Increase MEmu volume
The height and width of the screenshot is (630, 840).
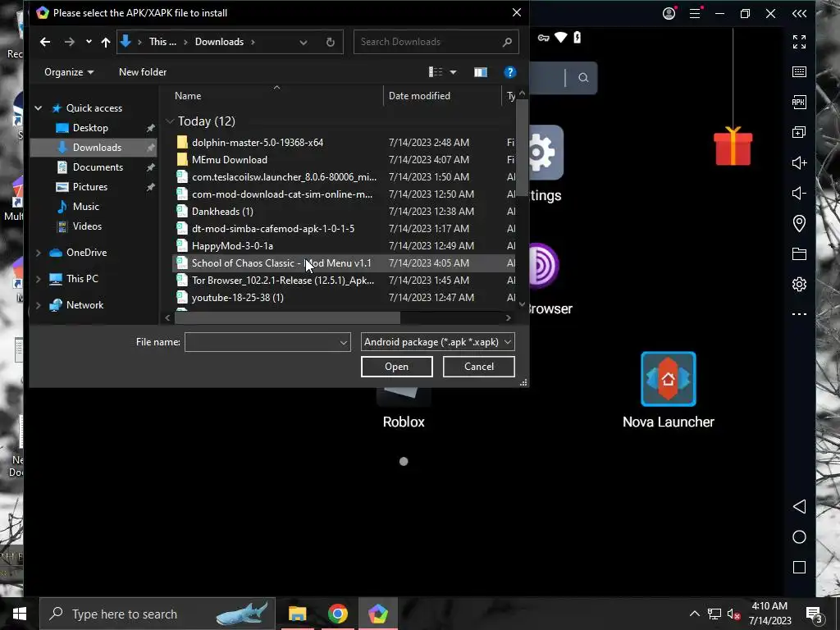click(799, 163)
